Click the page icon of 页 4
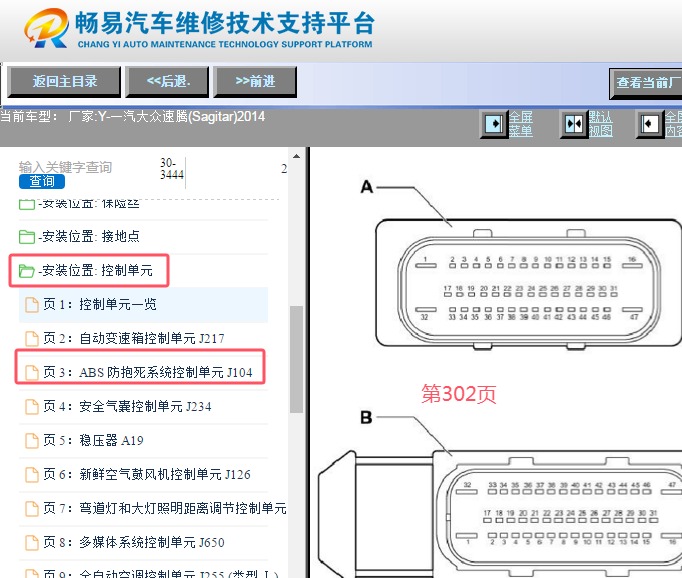Viewport: 682px width, 578px height. (32, 407)
